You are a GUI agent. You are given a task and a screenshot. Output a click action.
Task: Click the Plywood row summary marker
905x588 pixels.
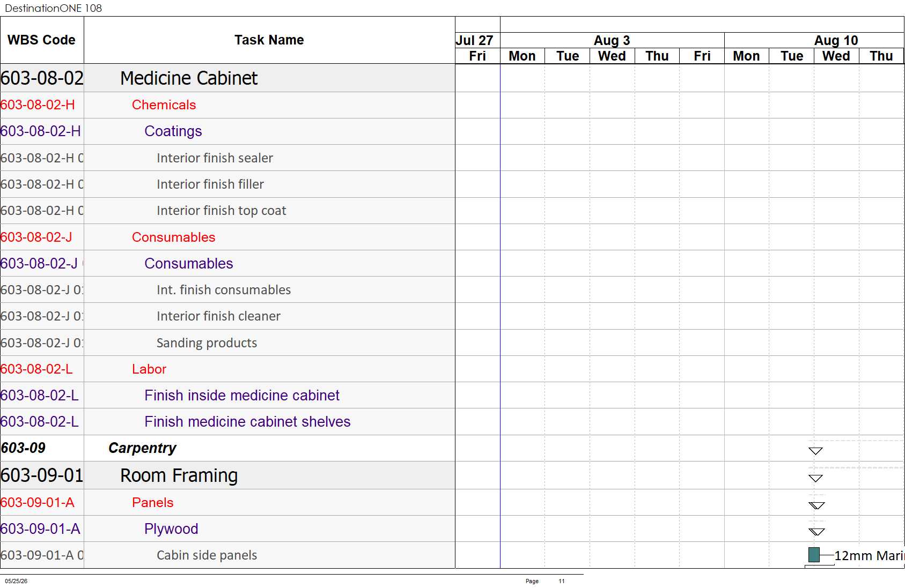816,532
